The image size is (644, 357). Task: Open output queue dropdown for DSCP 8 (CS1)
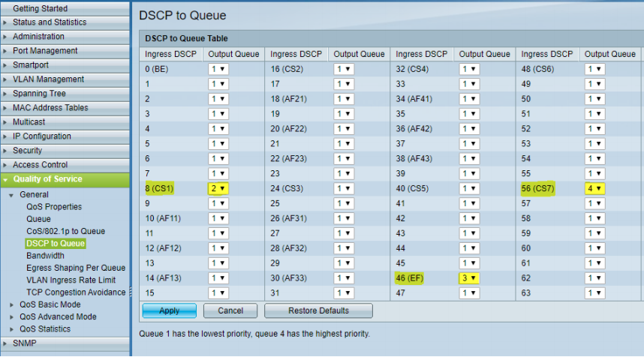point(218,189)
